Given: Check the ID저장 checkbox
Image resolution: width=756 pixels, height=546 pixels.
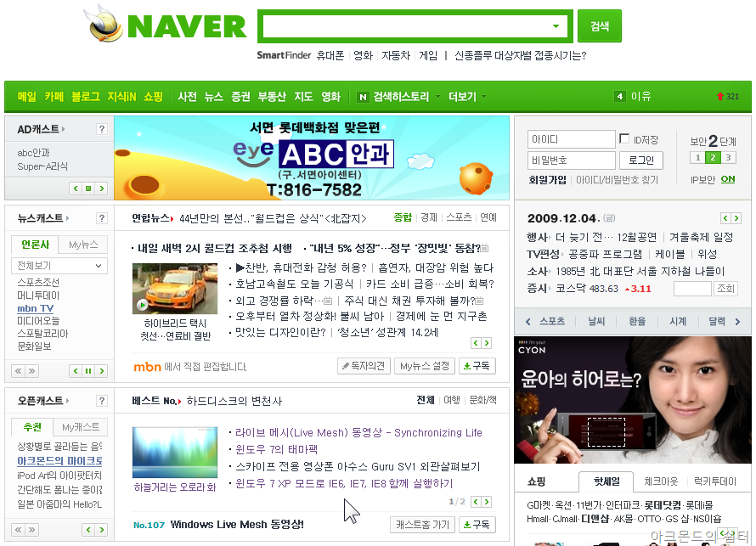Looking at the screenshot, I should 623,138.
